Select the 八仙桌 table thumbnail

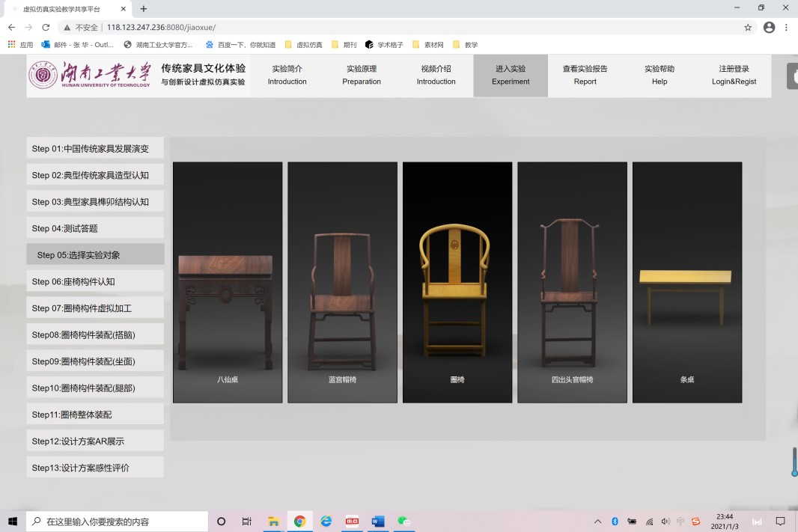[x=228, y=282]
